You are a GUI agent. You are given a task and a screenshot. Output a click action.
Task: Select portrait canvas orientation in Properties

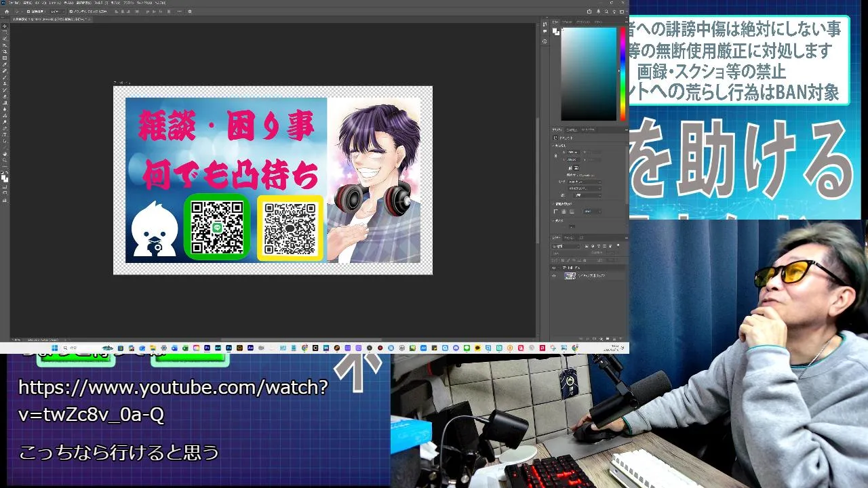coord(570,168)
